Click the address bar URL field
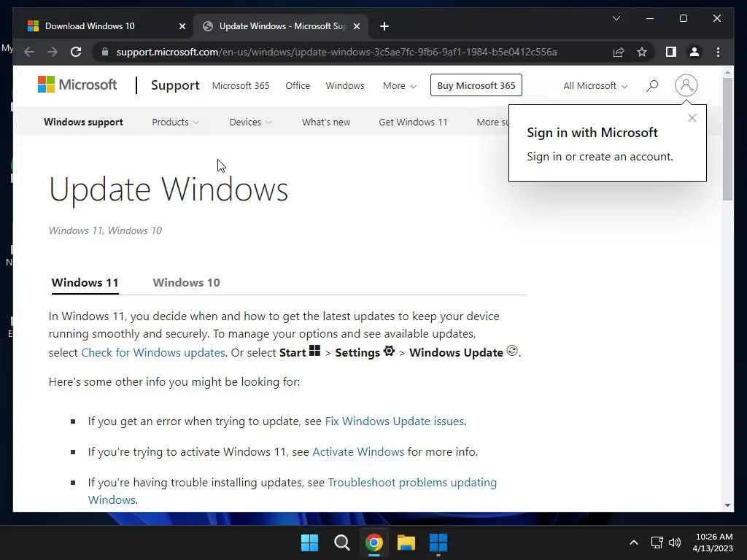 tap(336, 52)
